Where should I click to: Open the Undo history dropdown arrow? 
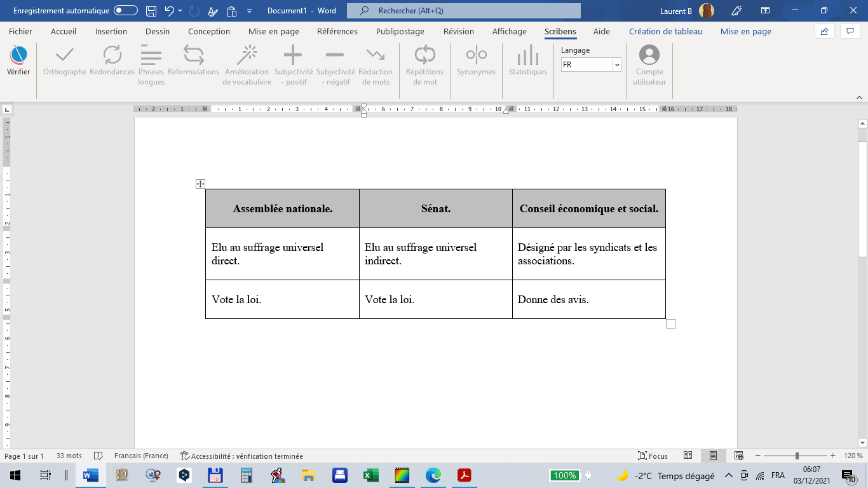180,11
